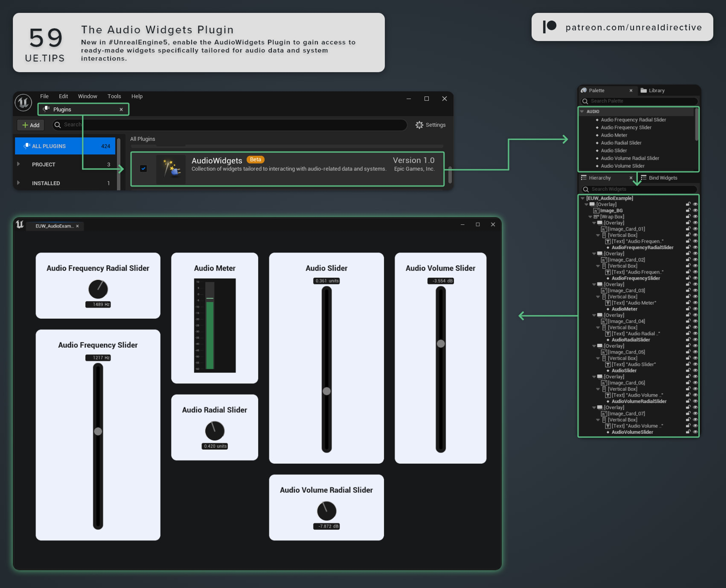Hide Image_BG using its eye visibility toggle
The image size is (726, 588).
tap(696, 210)
